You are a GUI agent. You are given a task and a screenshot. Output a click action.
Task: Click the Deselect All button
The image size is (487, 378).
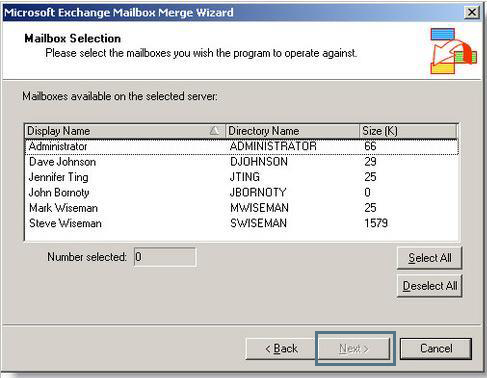(429, 286)
